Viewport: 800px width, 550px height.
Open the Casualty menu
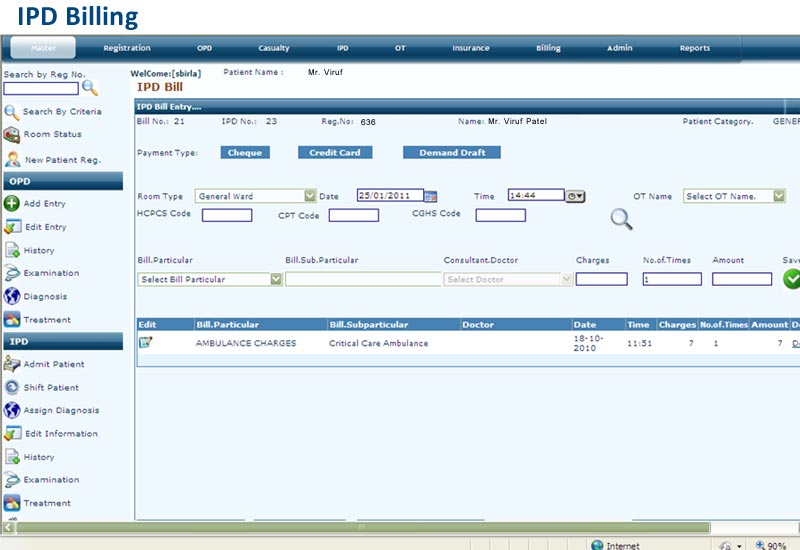click(274, 48)
